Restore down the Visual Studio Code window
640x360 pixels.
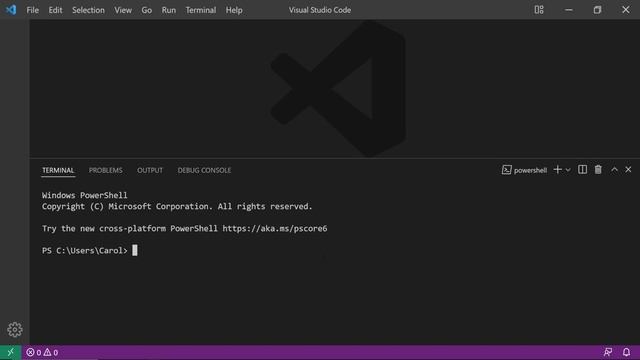(597, 10)
